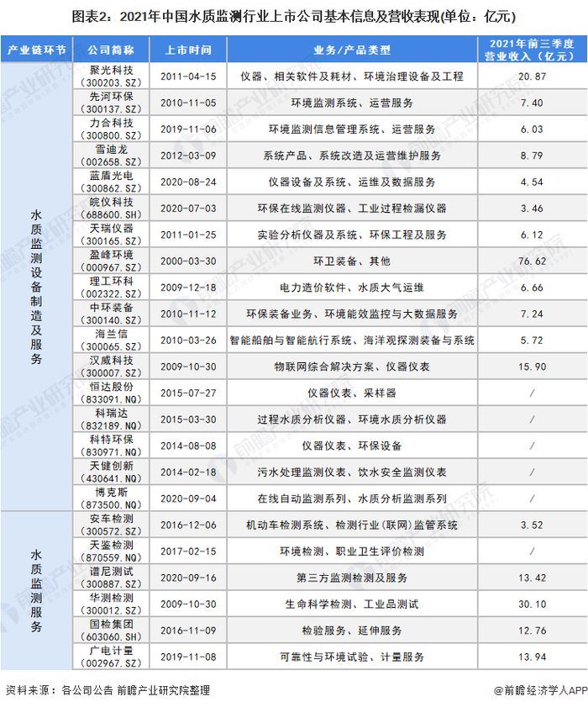The width and height of the screenshot is (588, 707).
Task: Click company cell '聚光科技 (300203.SZ)'
Action: 111,77
